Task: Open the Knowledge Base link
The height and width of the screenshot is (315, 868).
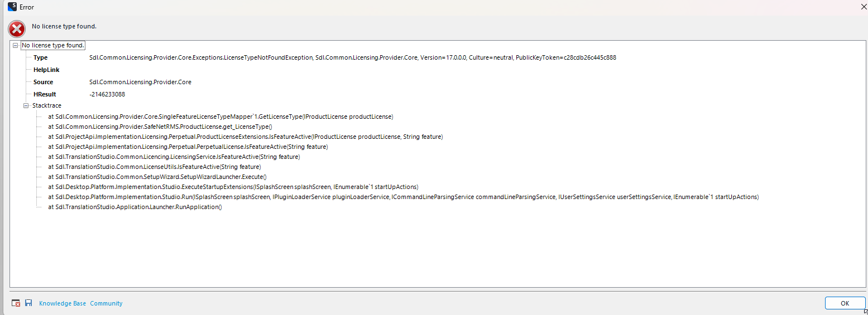Action: [63, 303]
